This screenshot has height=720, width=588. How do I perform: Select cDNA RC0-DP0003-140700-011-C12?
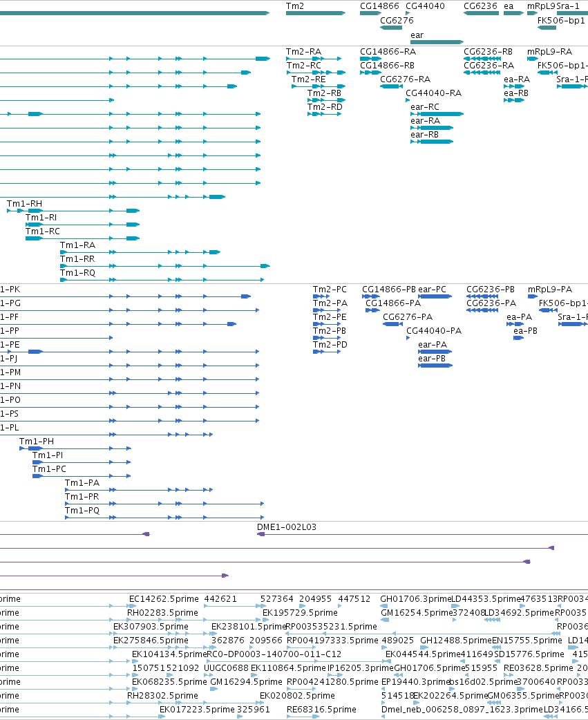274,654
